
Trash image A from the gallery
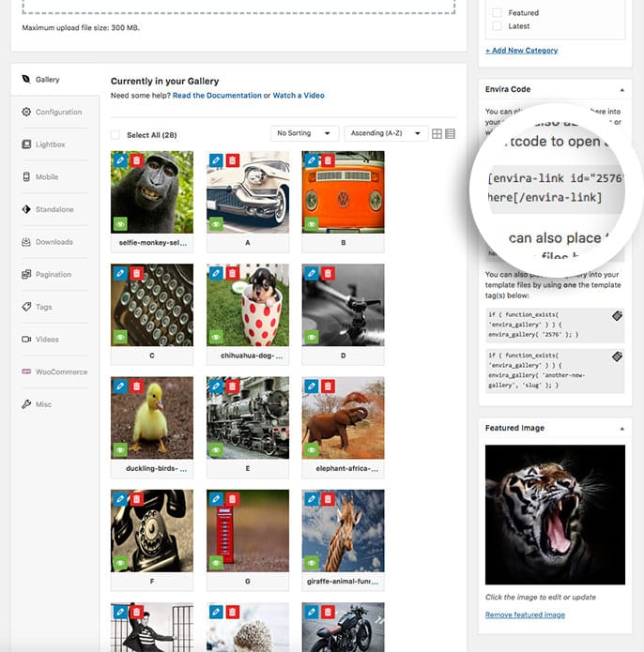coord(233,160)
